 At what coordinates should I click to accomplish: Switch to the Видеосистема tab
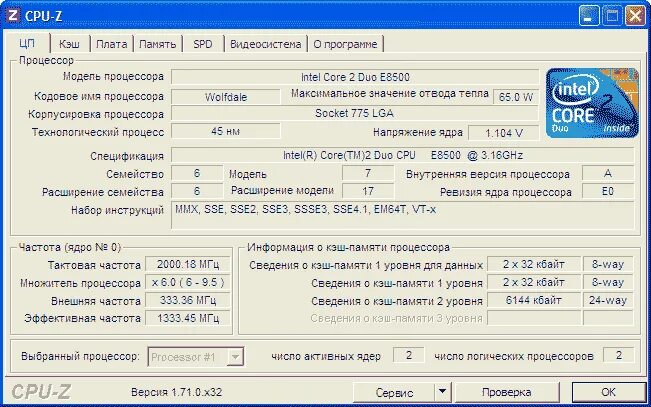pos(266,44)
